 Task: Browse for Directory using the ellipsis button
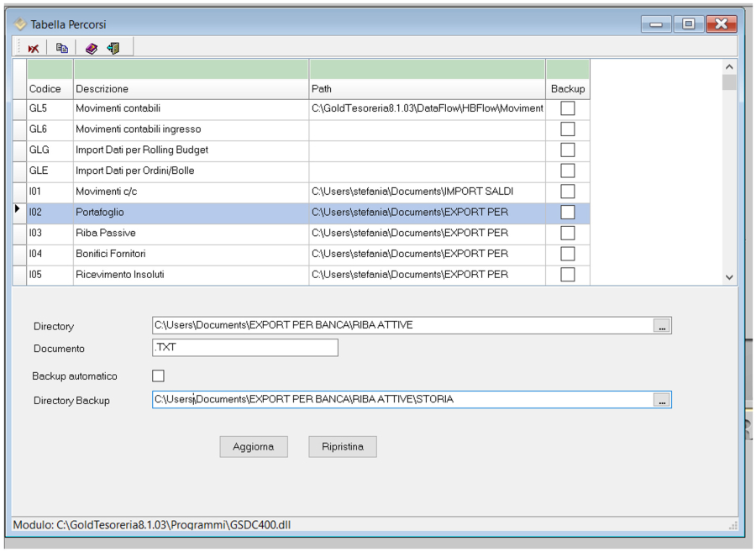click(662, 326)
